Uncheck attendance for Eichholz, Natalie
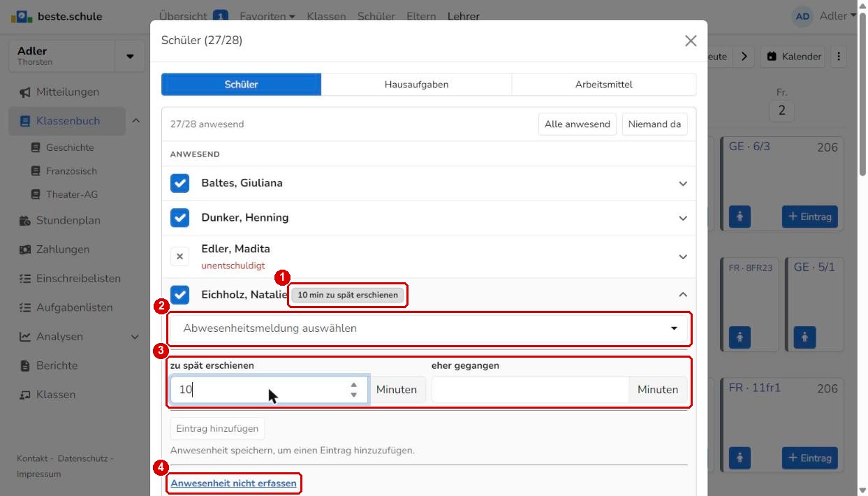The width and height of the screenshot is (868, 496). click(x=180, y=295)
